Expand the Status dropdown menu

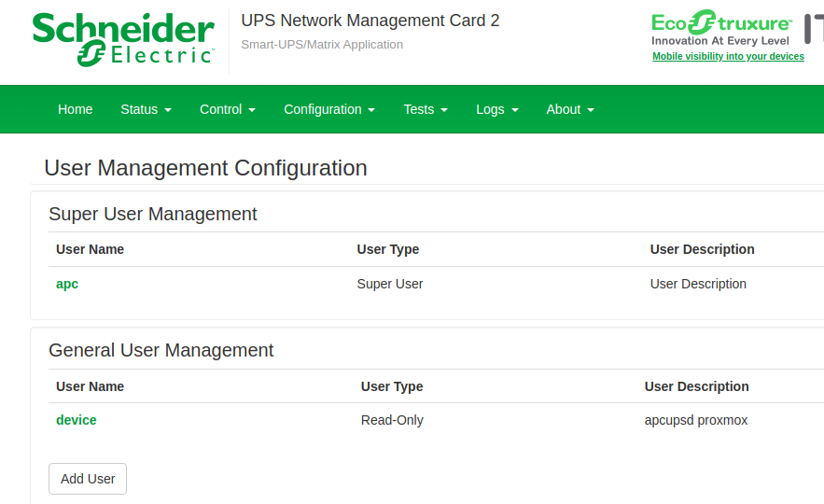pyautogui.click(x=146, y=109)
